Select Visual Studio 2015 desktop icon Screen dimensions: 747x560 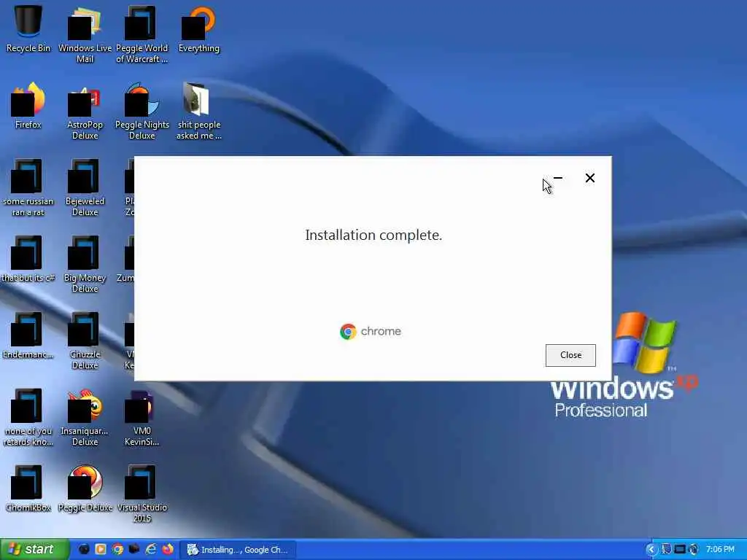coord(142,495)
